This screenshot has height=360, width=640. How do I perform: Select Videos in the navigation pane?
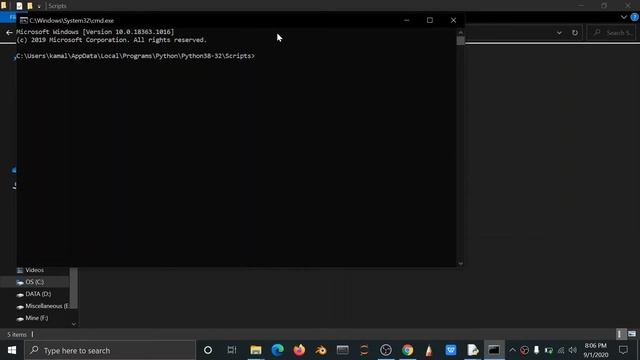[x=34, y=270]
